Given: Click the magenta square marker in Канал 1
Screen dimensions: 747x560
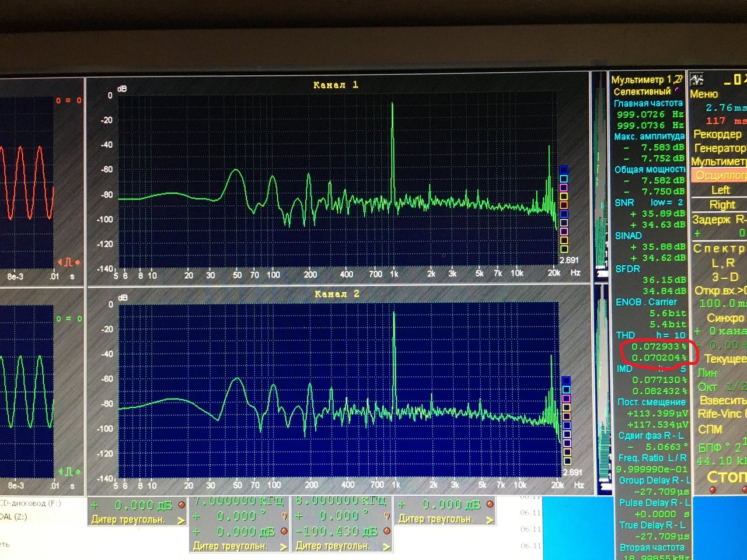Looking at the screenshot, I should coord(564,188).
